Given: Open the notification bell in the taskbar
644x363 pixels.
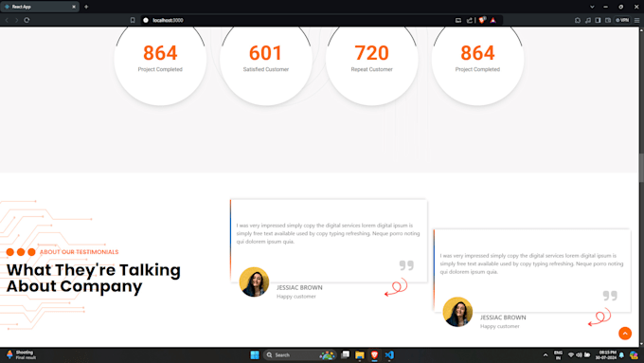Looking at the screenshot, I should pos(622,354).
